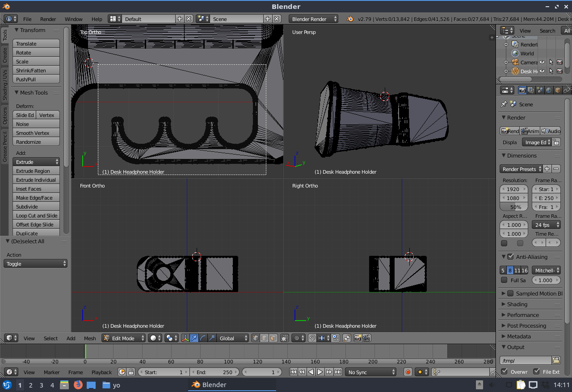Image resolution: width=572 pixels, height=392 pixels.
Task: Click Firefox icon in taskbar
Action: point(78,384)
